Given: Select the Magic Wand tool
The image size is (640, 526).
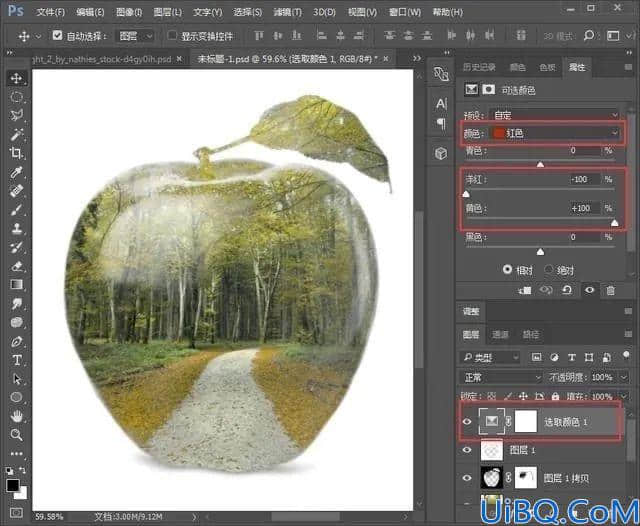Looking at the screenshot, I should tap(16, 134).
